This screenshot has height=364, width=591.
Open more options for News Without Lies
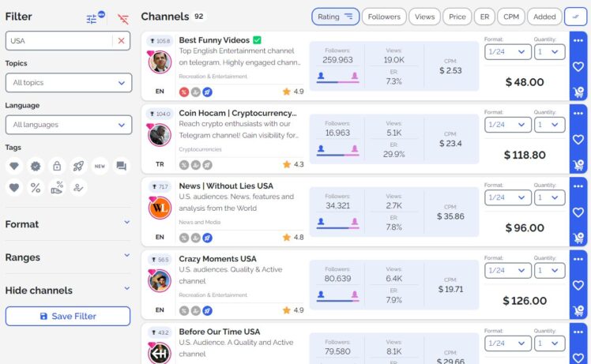578,186
